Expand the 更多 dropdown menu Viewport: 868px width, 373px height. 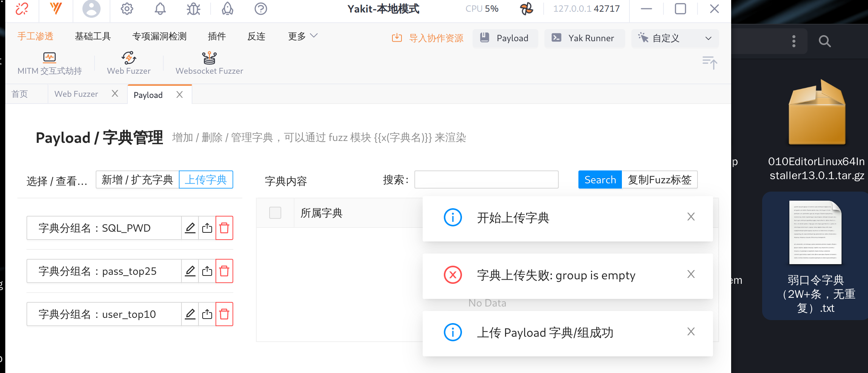tap(302, 36)
